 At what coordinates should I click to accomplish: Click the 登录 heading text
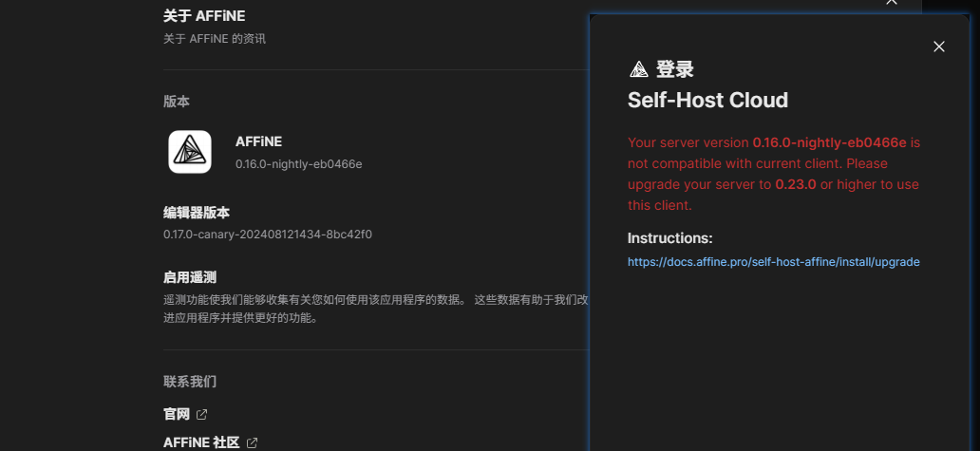point(675,69)
